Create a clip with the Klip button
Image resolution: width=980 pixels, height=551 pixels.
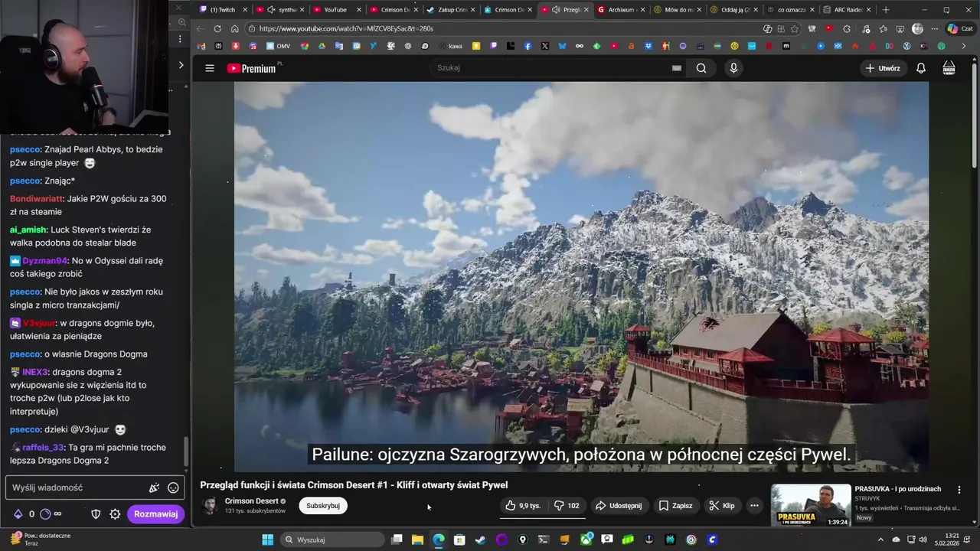click(722, 506)
